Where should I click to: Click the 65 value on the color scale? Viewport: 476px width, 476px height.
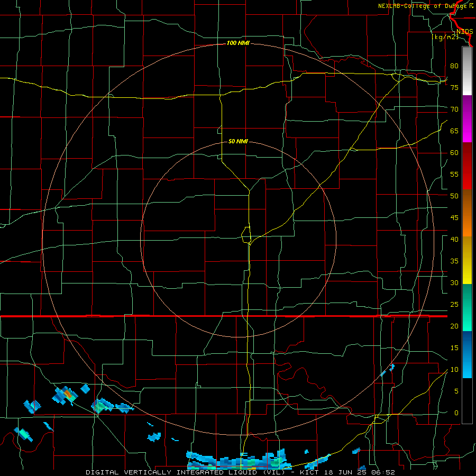coord(454,131)
